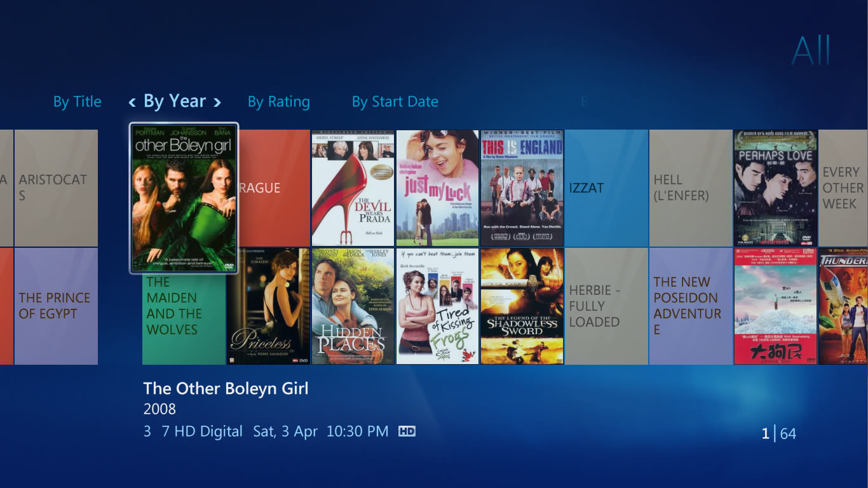
Task: Open the red Prague tile
Action: (275, 188)
